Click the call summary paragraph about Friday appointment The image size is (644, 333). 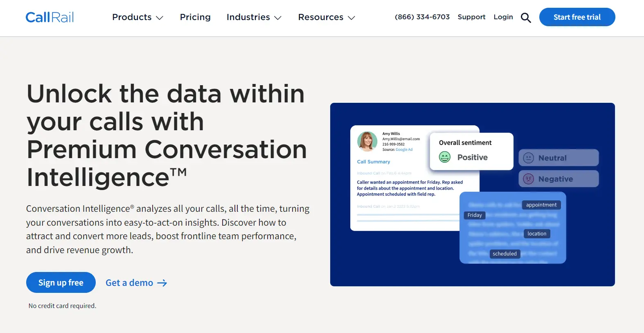pos(410,188)
